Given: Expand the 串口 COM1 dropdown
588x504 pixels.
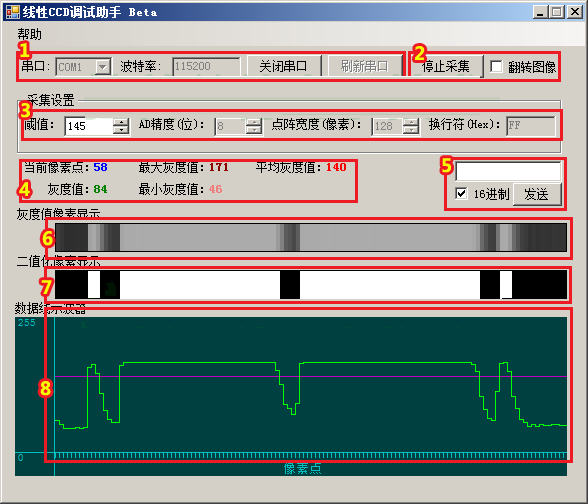Looking at the screenshot, I should pyautogui.click(x=102, y=67).
